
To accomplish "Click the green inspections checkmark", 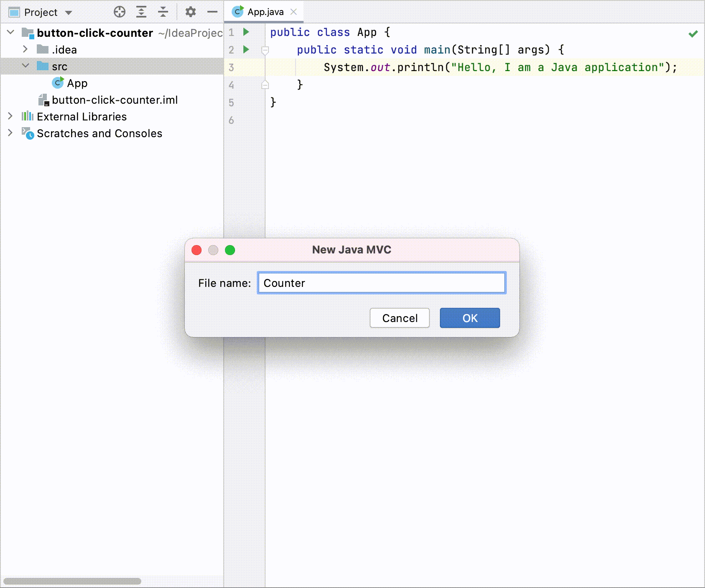I will [692, 34].
